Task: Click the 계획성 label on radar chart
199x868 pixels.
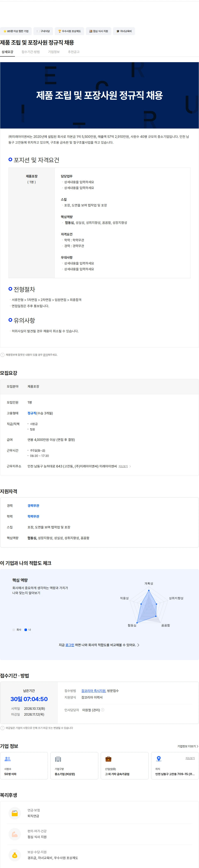Action: point(149,583)
